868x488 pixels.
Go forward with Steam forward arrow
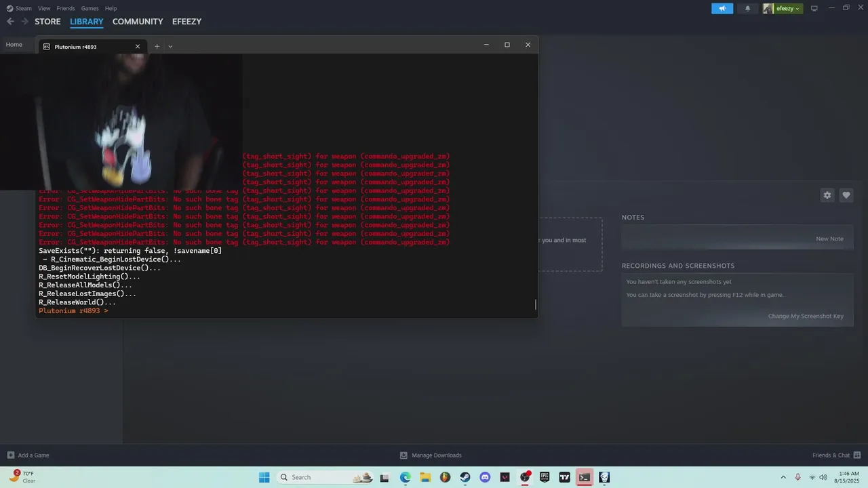click(x=24, y=22)
